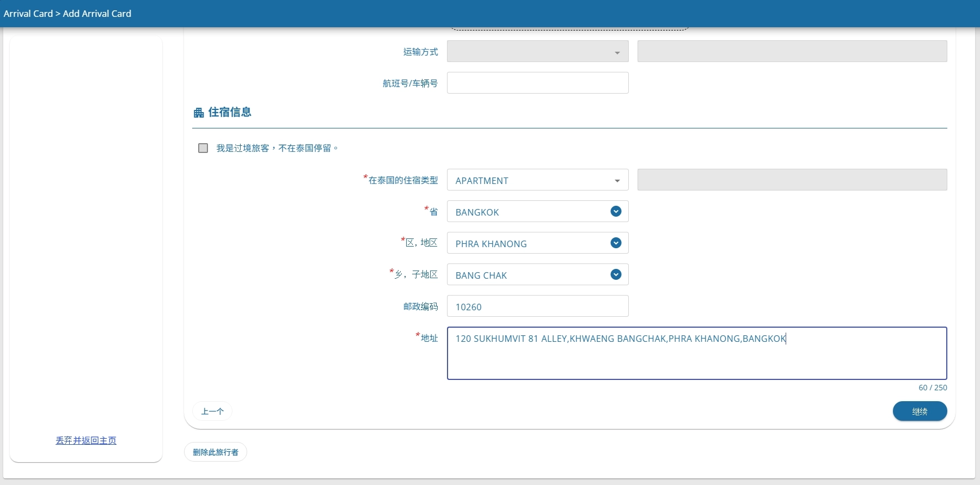Click the round chevron icon in BANGKOK field
Screen dimensions: 980x485
[616, 211]
